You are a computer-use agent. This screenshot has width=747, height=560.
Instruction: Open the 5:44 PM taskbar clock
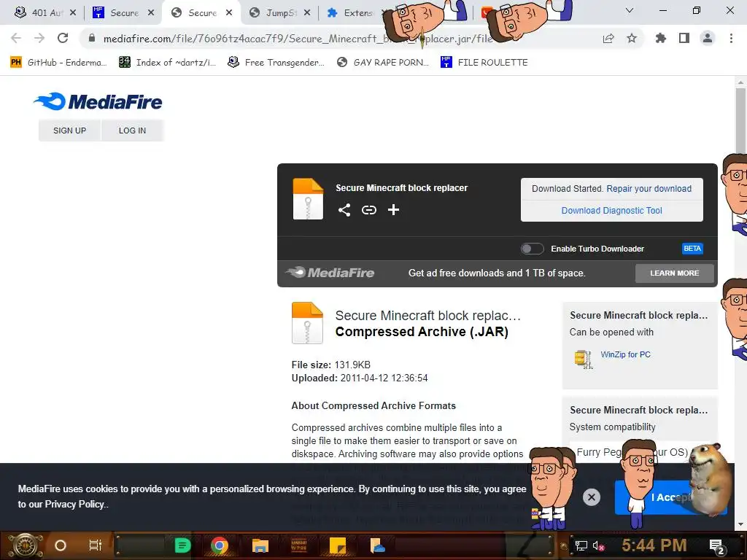(x=654, y=545)
